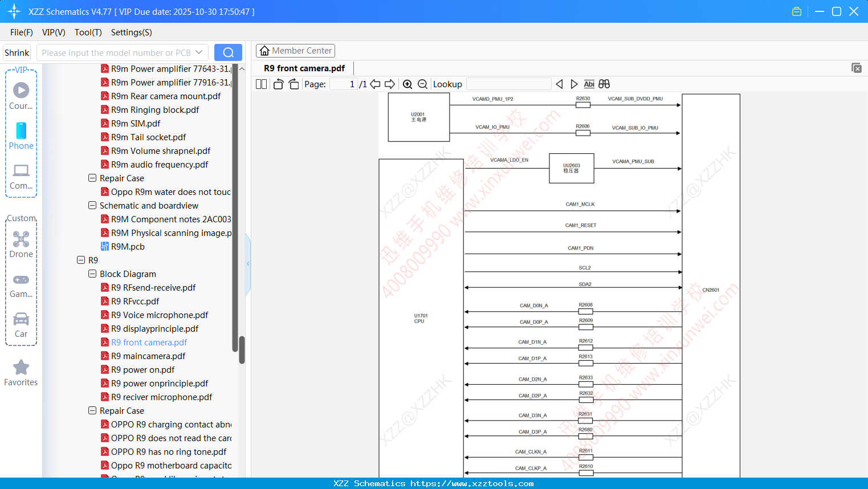Click the XZZ Schematics app logo
This screenshot has height=489, width=868.
click(14, 11)
